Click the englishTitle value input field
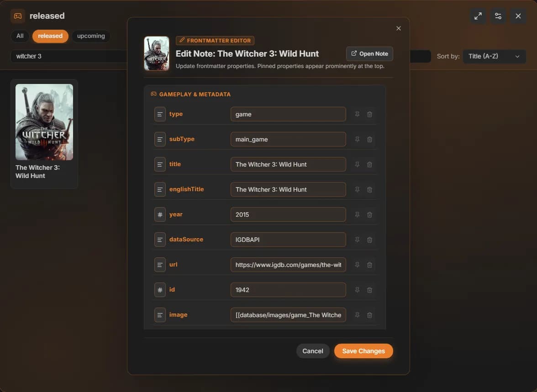Image resolution: width=537 pixels, height=392 pixels. (x=288, y=189)
